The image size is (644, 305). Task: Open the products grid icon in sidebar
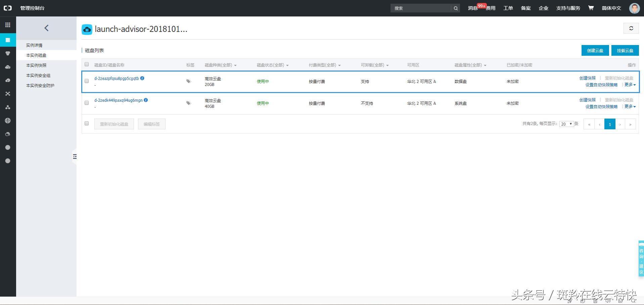point(8,25)
